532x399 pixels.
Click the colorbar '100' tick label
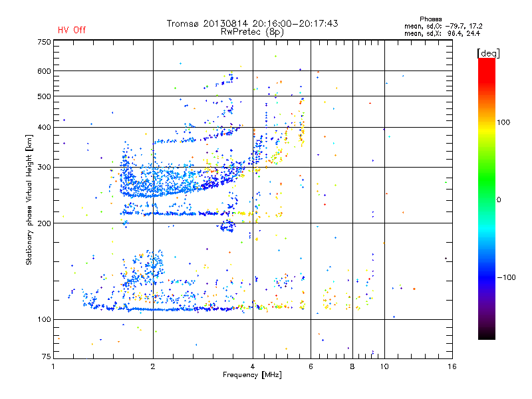click(503, 122)
